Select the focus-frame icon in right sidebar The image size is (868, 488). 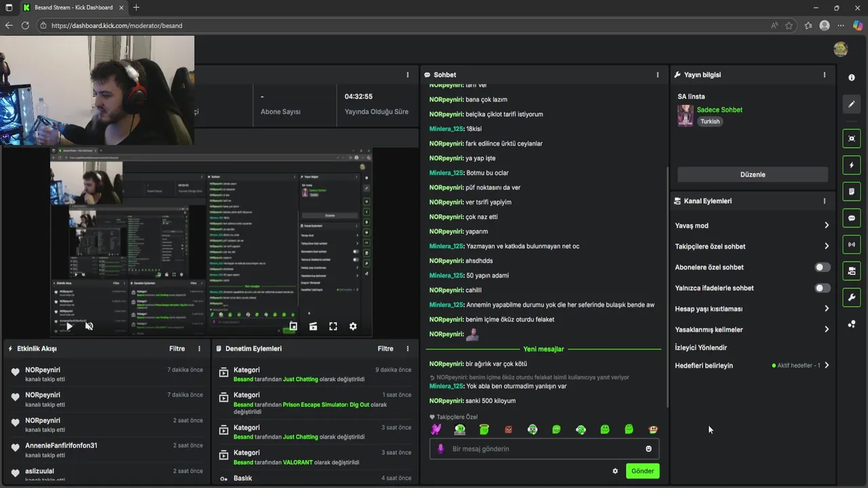pyautogui.click(x=852, y=138)
